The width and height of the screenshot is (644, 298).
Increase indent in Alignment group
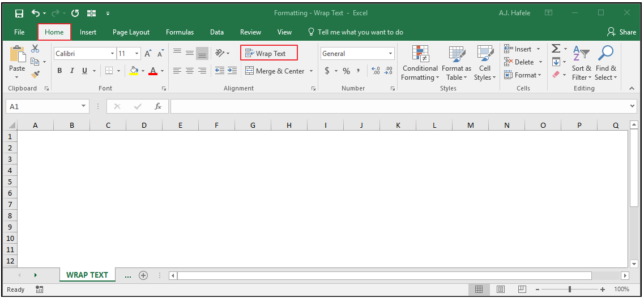tap(232, 71)
